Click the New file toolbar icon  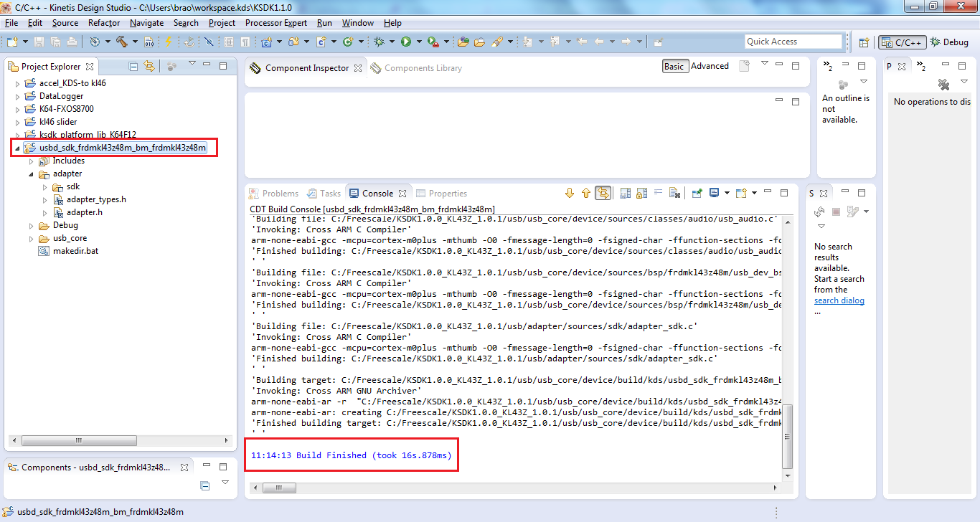[12, 42]
